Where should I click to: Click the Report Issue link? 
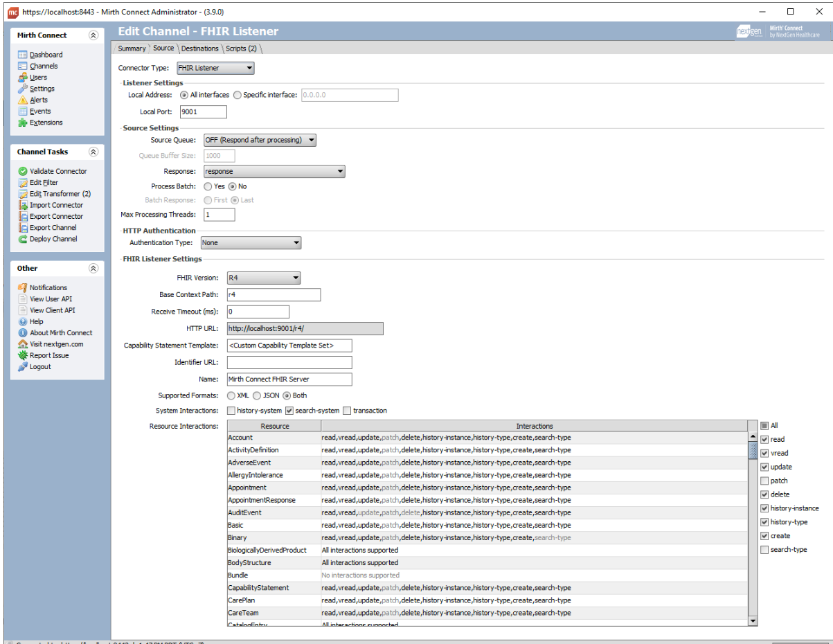click(x=49, y=355)
